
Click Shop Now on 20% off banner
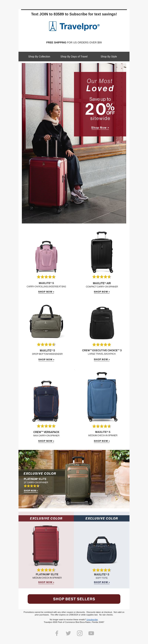click(100, 128)
